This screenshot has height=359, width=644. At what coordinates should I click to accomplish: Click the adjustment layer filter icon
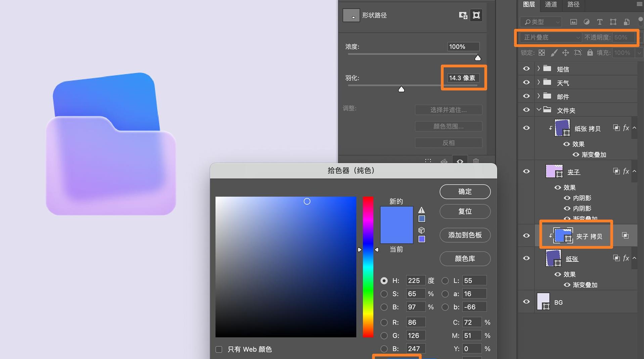coord(587,22)
